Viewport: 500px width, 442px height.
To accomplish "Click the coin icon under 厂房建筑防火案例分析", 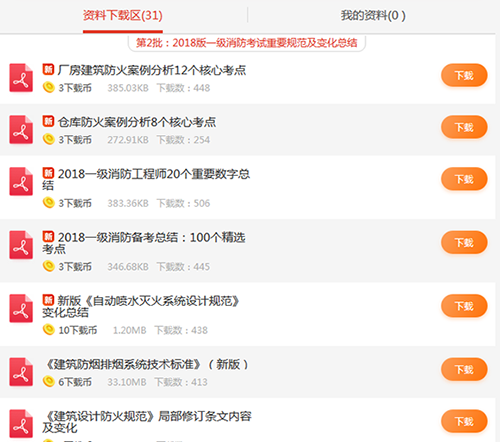I will [49, 87].
